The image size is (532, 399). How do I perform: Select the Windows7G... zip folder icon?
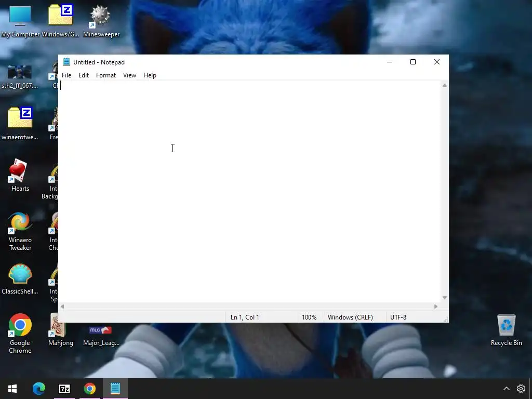(60, 21)
